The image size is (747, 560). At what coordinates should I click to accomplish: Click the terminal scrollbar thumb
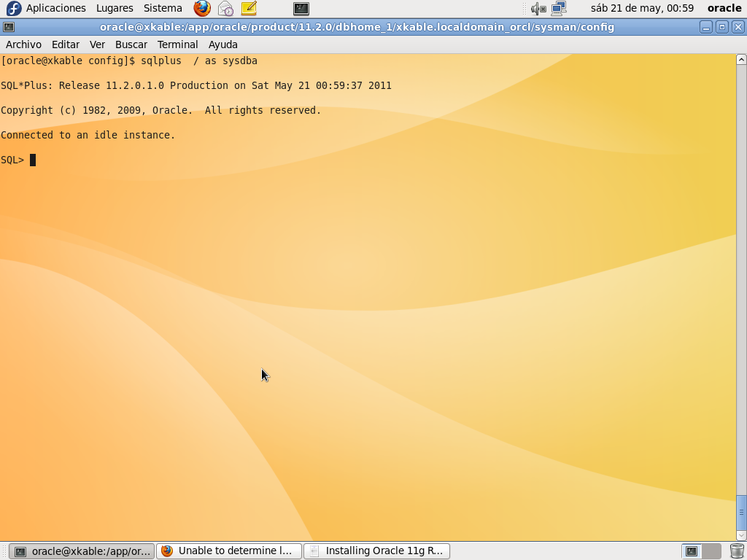741,513
